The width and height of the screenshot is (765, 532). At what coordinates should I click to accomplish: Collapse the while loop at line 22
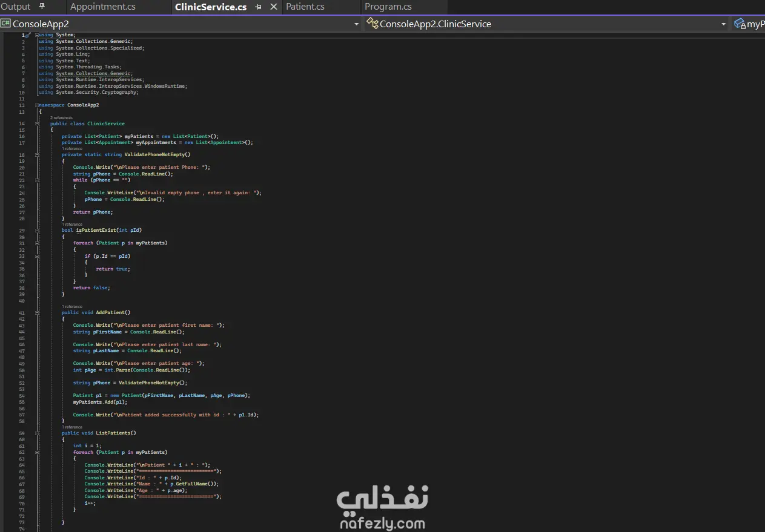[37, 180]
